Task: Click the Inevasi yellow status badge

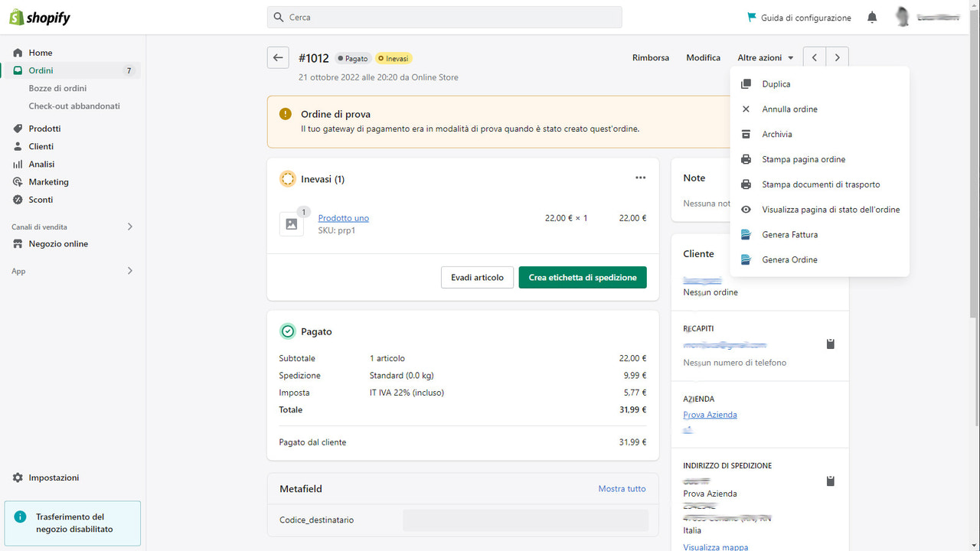Action: tap(394, 58)
